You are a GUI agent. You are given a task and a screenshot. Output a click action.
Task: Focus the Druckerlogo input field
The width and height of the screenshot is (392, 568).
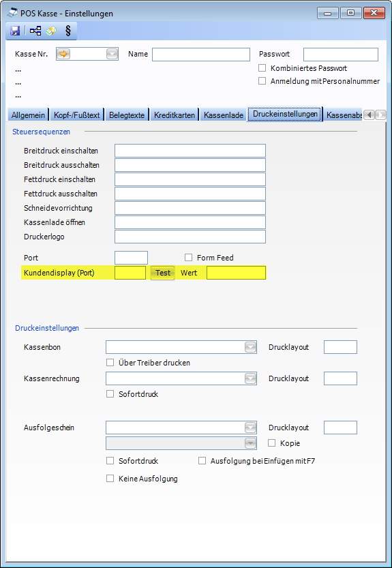(x=190, y=237)
